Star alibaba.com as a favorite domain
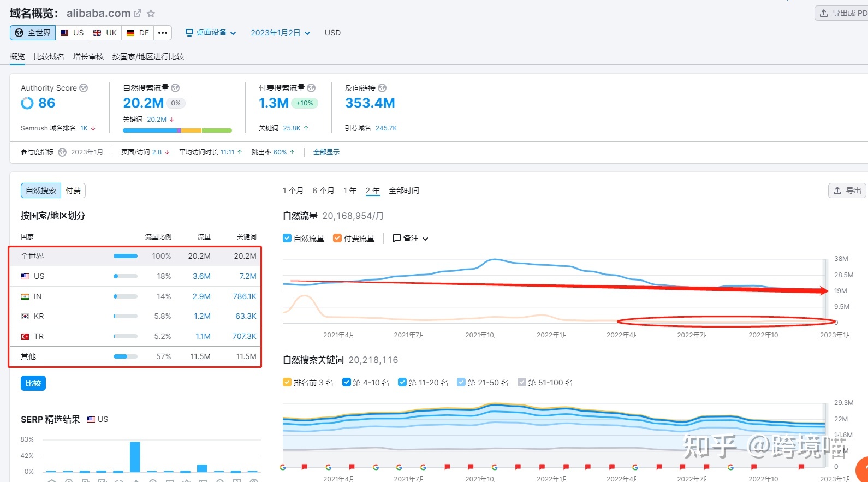The image size is (868, 482). [x=151, y=14]
